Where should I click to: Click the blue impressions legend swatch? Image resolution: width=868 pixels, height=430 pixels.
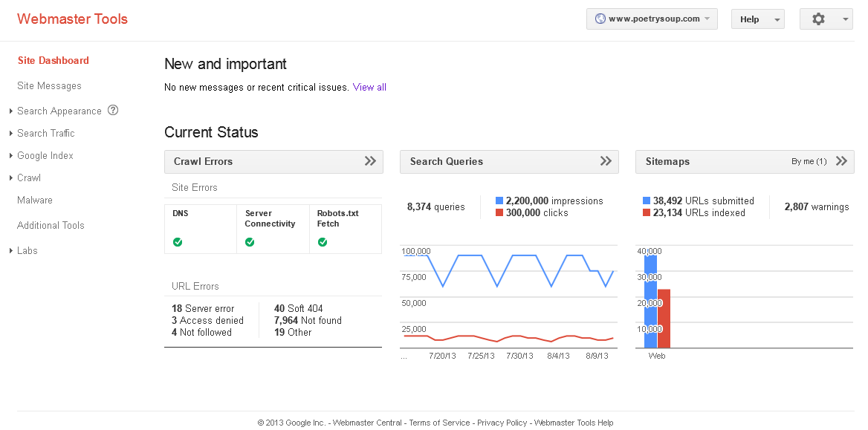point(499,201)
